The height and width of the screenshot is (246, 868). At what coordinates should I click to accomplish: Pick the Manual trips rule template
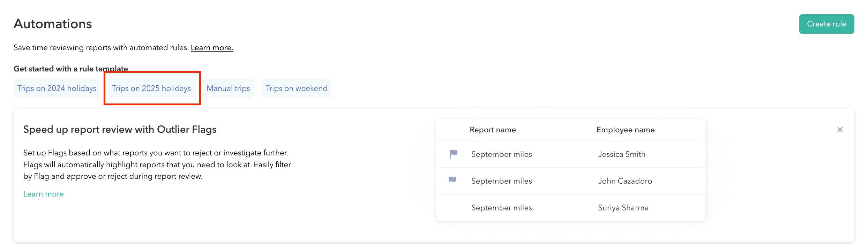click(x=228, y=89)
